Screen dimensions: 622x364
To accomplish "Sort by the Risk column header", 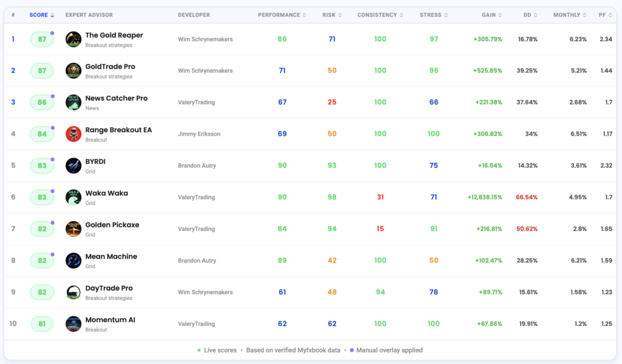I will (332, 15).
